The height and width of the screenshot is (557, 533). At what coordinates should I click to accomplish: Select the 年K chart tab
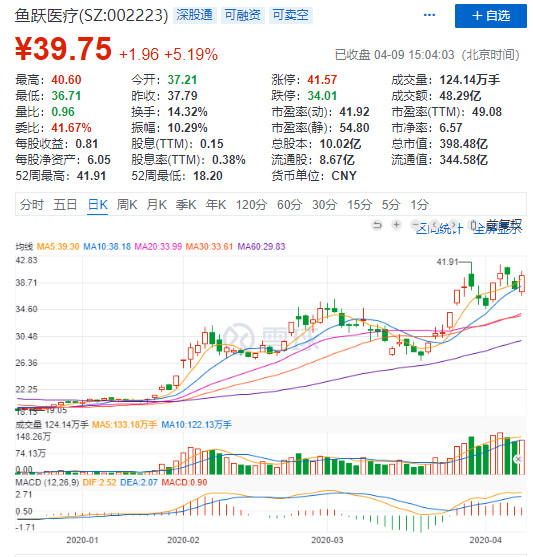[216, 205]
